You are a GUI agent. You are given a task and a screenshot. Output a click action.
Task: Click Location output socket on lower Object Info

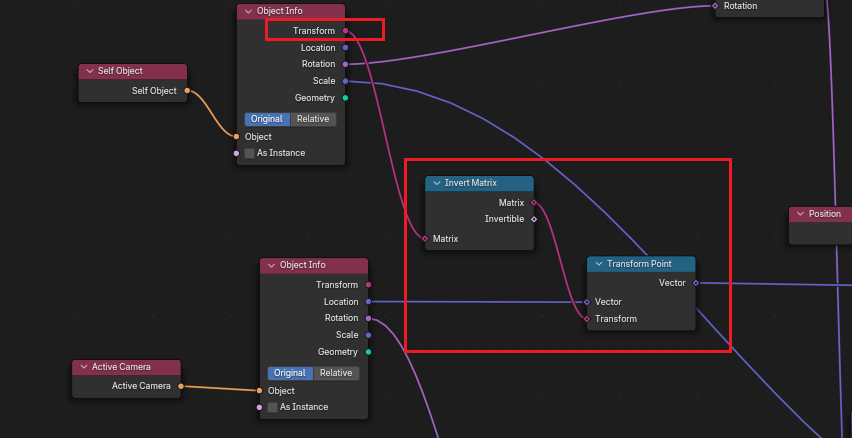369,301
